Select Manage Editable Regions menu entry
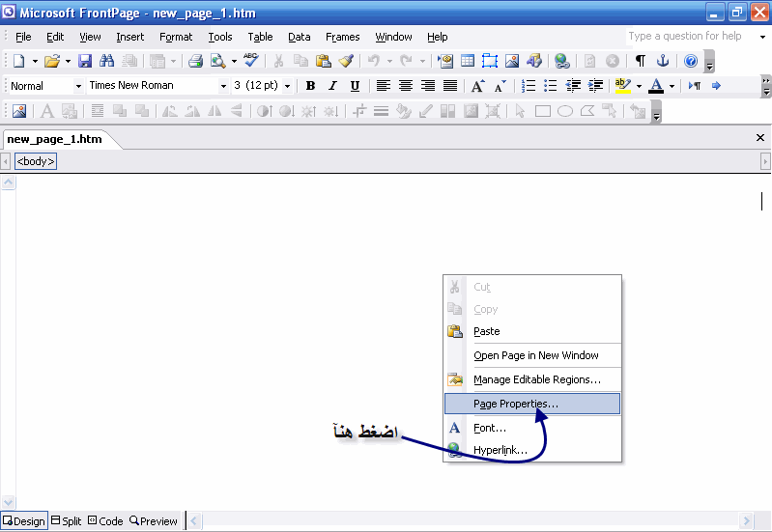The image size is (772, 532). [532, 379]
